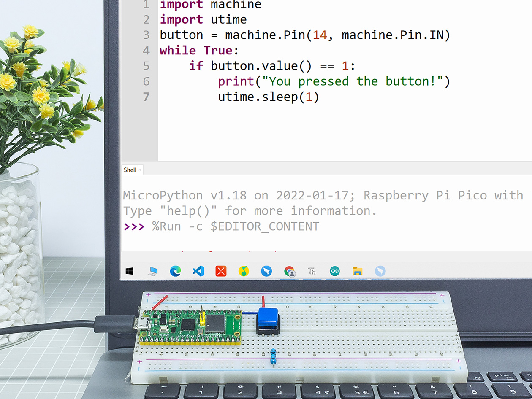Close the Shell tab with its x
This screenshot has height=399, width=532.
[140, 170]
